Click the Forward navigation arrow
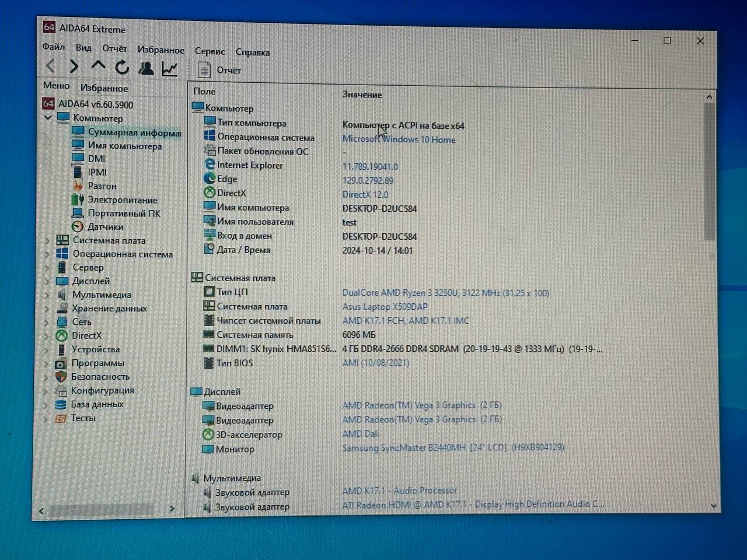747x560 pixels. tap(74, 66)
